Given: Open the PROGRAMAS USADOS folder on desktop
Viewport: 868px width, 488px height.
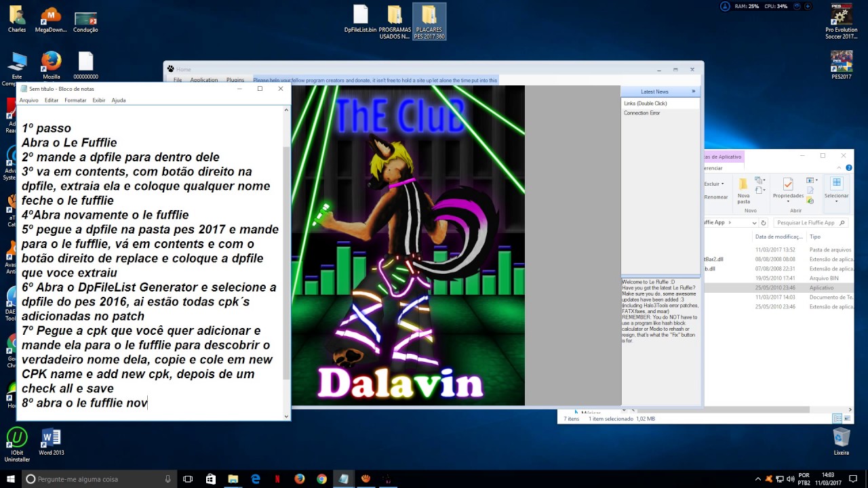Looking at the screenshot, I should (x=395, y=22).
